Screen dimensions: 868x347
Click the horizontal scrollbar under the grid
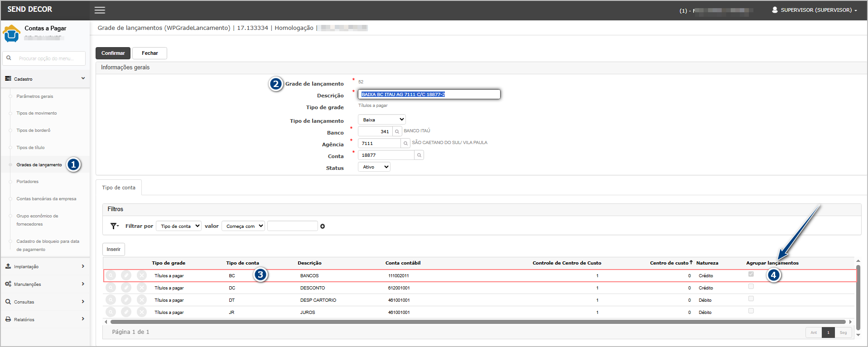(x=476, y=322)
